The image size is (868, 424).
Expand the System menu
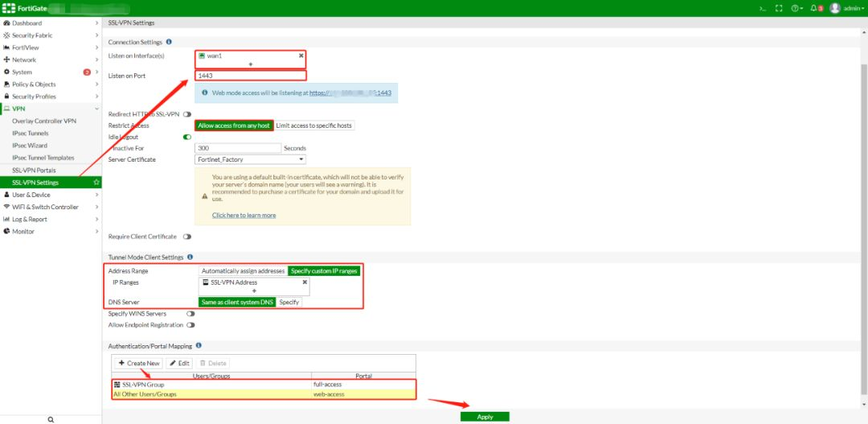click(97, 72)
